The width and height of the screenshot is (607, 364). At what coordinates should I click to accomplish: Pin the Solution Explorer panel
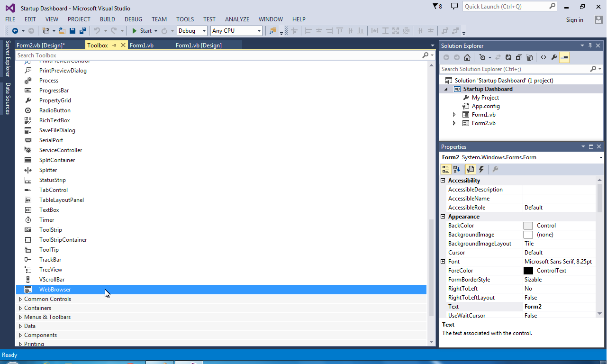590,45
